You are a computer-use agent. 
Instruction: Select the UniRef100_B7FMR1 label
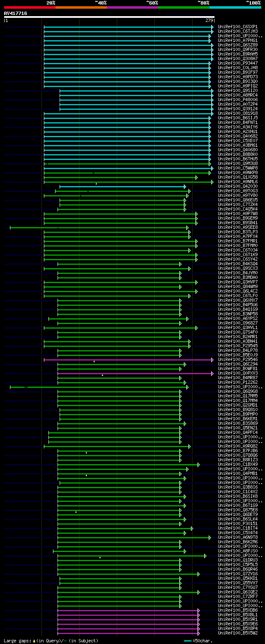point(238,241)
